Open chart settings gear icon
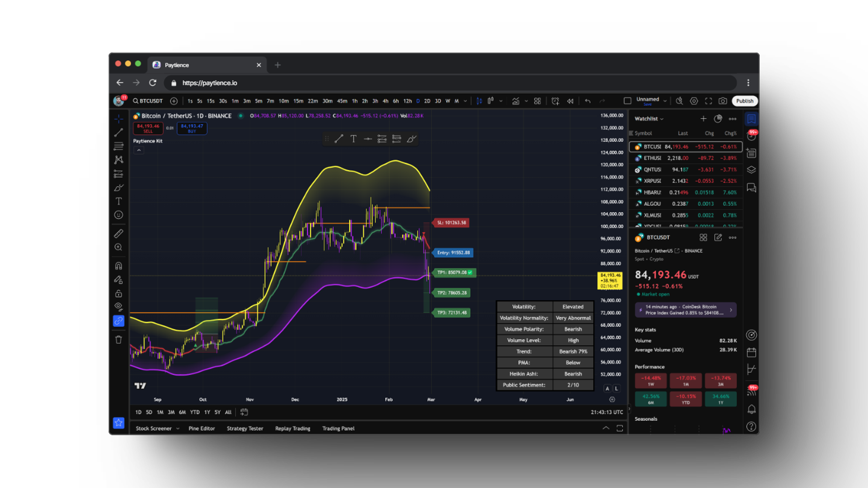Image resolution: width=868 pixels, height=488 pixels. 694,101
